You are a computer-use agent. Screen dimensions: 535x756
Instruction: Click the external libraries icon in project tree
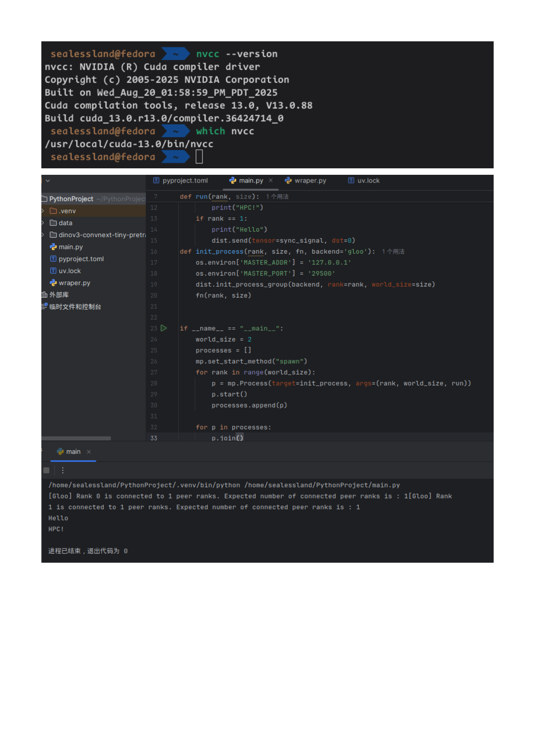pos(44,294)
